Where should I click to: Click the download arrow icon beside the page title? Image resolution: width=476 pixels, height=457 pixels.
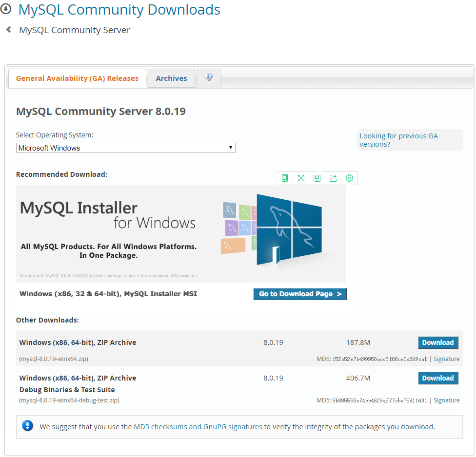pos(6,9)
